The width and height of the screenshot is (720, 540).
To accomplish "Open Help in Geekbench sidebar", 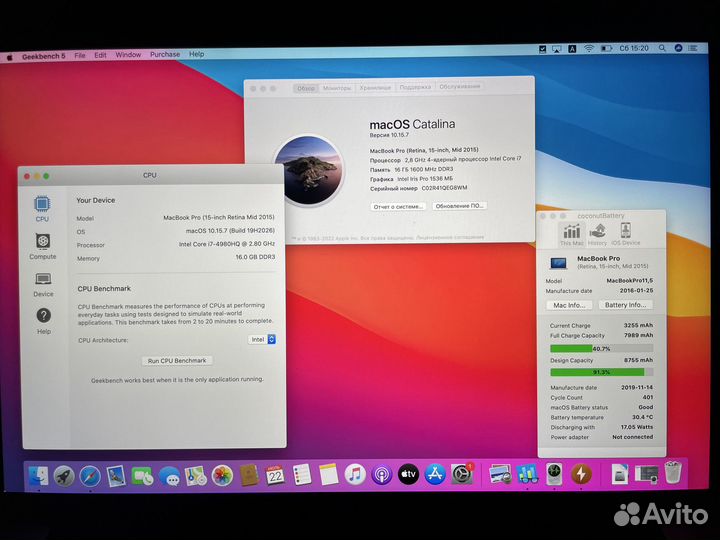I will 44,321.
